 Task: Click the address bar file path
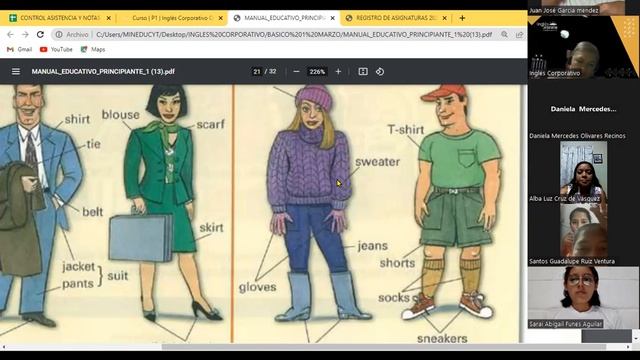pyautogui.click(x=294, y=35)
